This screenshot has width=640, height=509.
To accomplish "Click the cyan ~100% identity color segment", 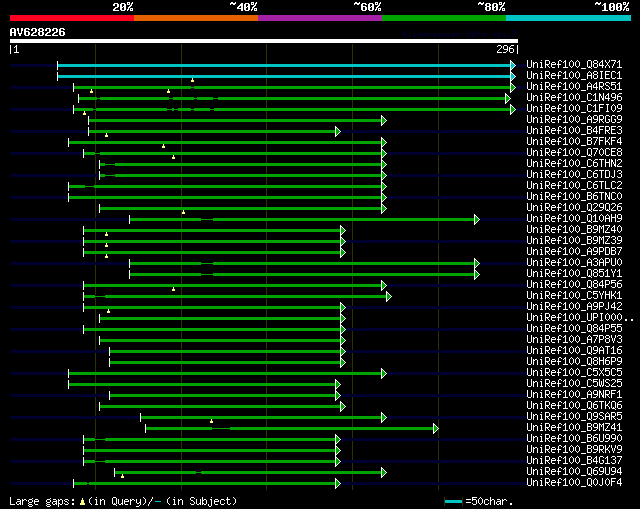I will (x=569, y=18).
